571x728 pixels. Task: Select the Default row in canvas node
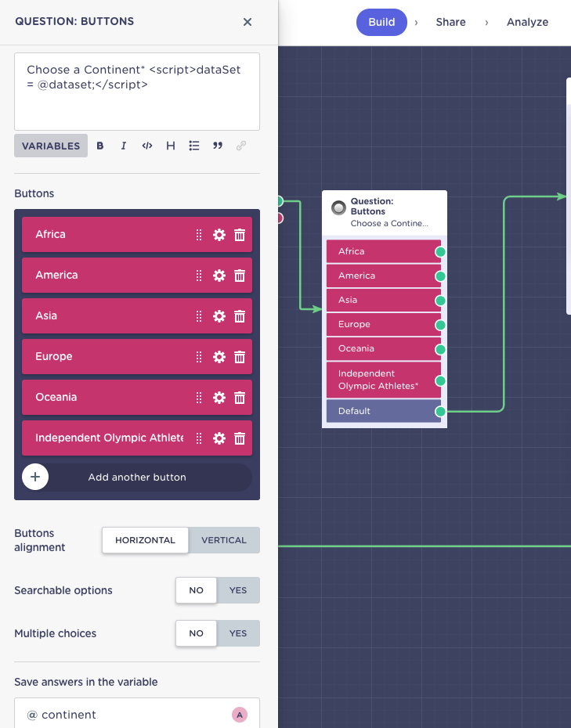click(384, 411)
